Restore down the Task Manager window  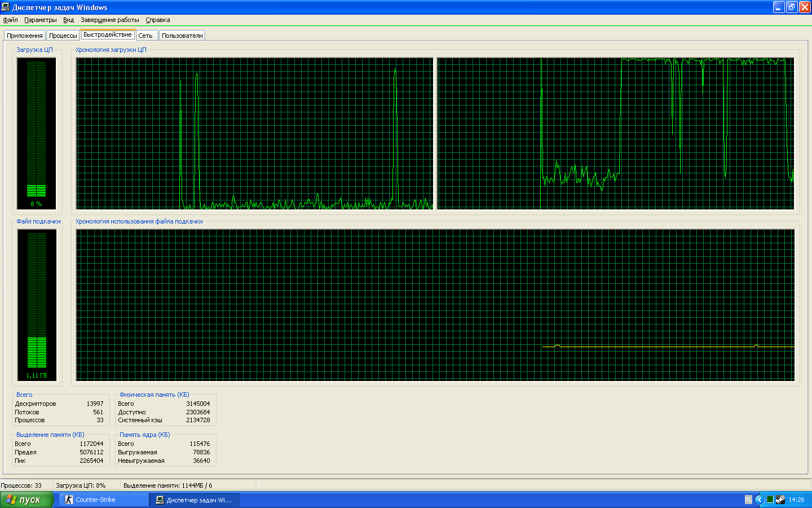[792, 7]
